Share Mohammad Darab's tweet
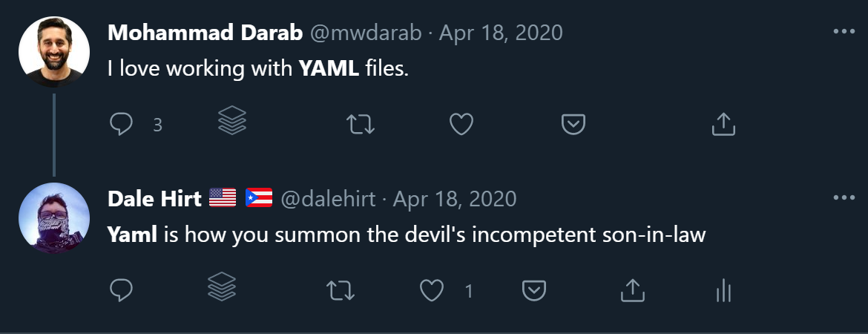Viewport: 868px width, 334px height. coord(723,124)
